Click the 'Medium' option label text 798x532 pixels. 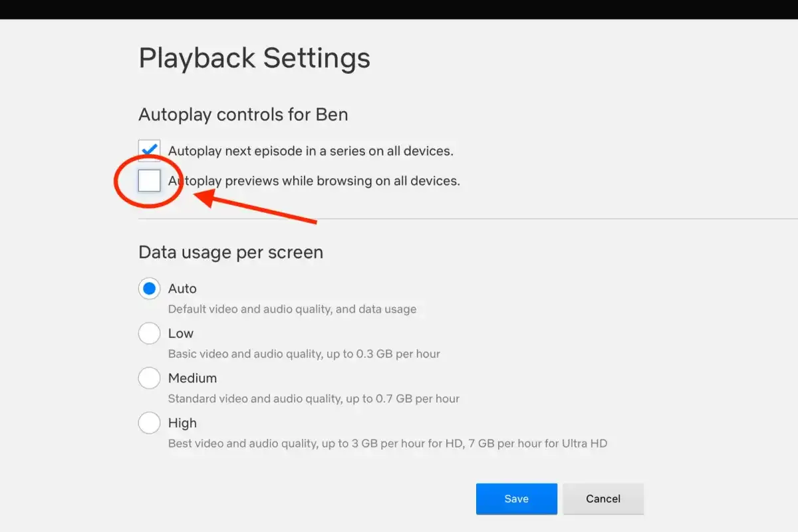pyautogui.click(x=192, y=378)
